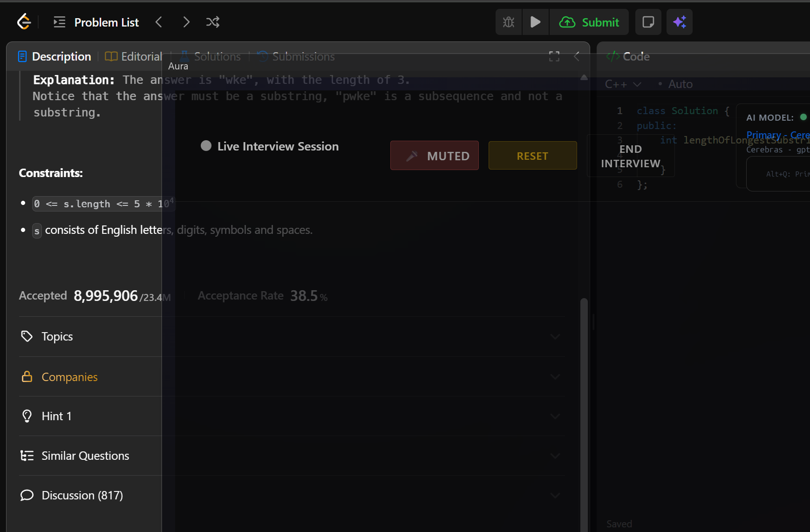Image resolution: width=810 pixels, height=532 pixels.
Task: Open the Primary - Cerebras model link
Action: pyautogui.click(x=777, y=135)
